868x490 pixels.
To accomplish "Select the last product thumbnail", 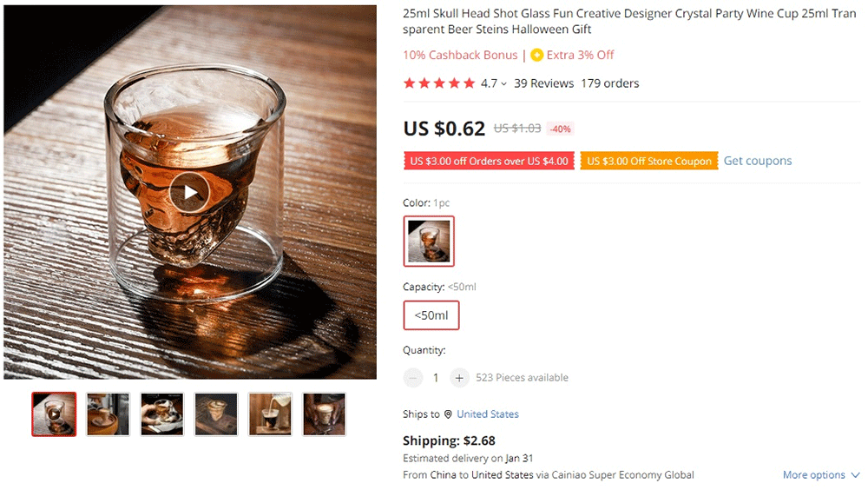I will 324,414.
